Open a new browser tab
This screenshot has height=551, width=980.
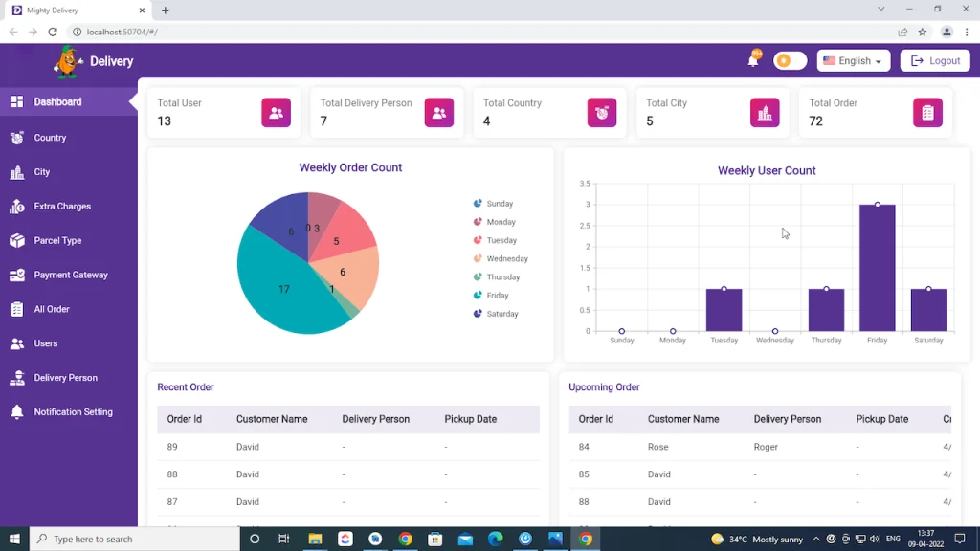coord(166,11)
